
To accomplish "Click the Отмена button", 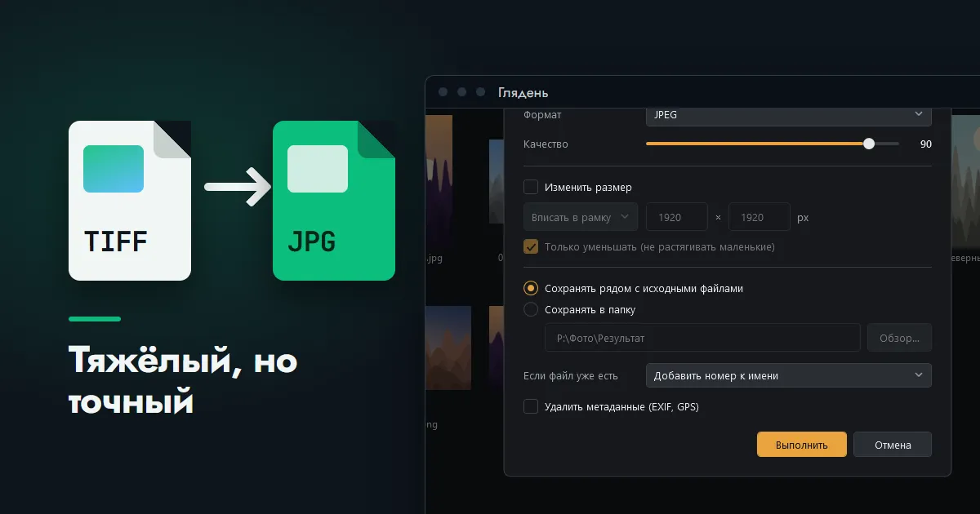I will pos(893,445).
